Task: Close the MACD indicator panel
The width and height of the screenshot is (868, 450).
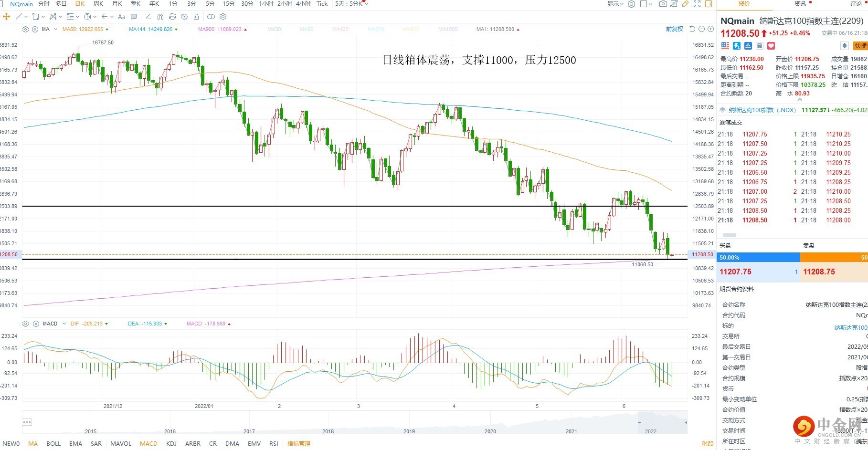Action: tap(36, 324)
